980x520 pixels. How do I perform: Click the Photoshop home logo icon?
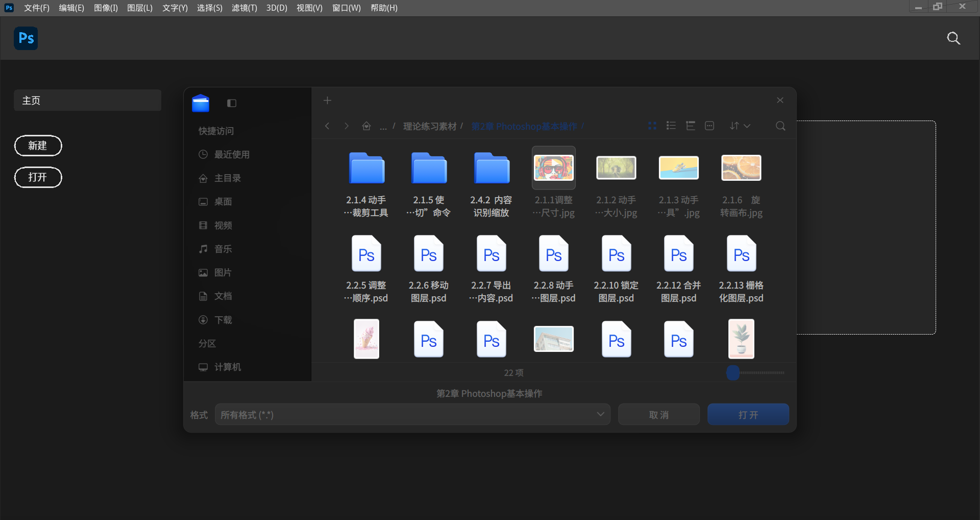tap(26, 38)
